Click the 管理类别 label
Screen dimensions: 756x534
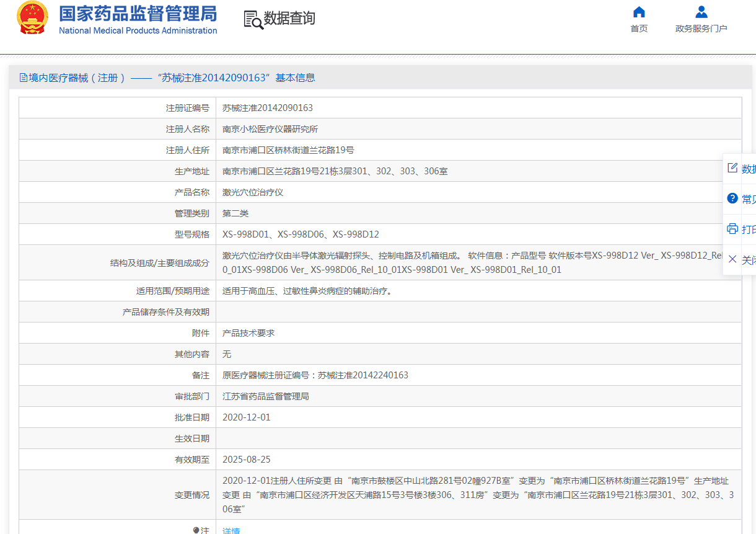click(192, 213)
